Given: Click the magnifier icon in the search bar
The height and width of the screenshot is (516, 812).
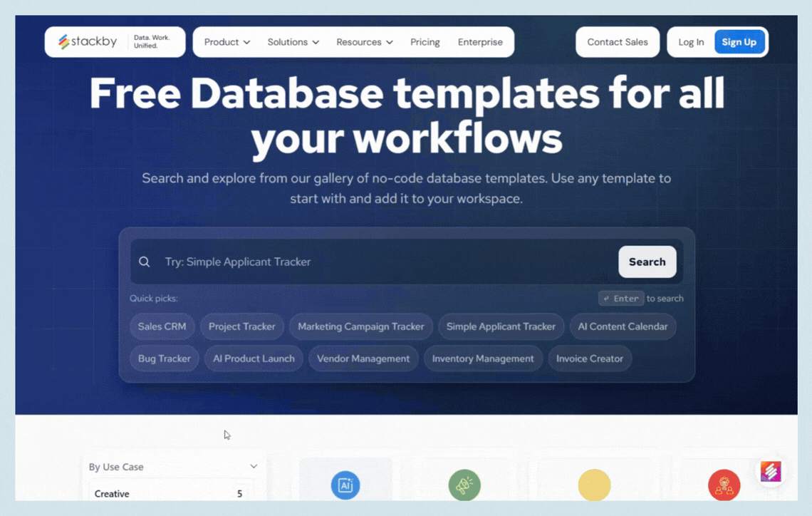Looking at the screenshot, I should [145, 262].
